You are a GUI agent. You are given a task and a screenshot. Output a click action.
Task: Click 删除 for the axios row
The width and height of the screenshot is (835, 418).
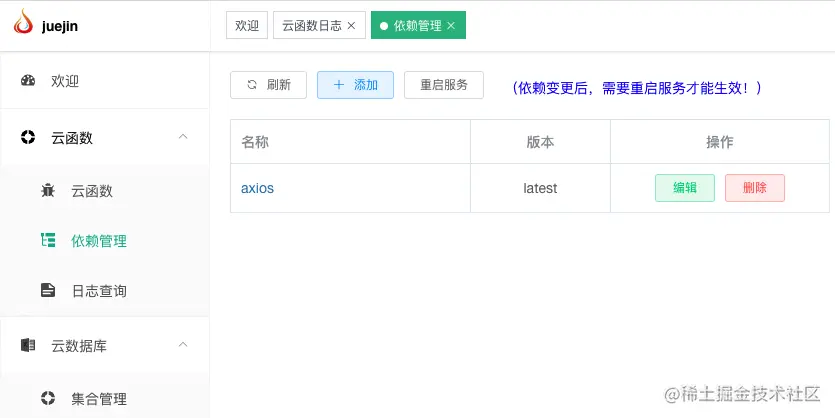click(x=755, y=188)
